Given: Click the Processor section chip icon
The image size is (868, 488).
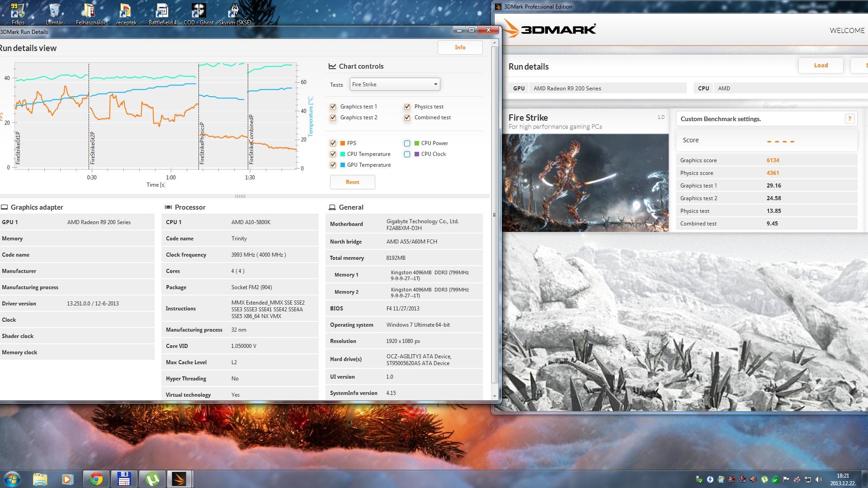Looking at the screenshot, I should 168,207.
